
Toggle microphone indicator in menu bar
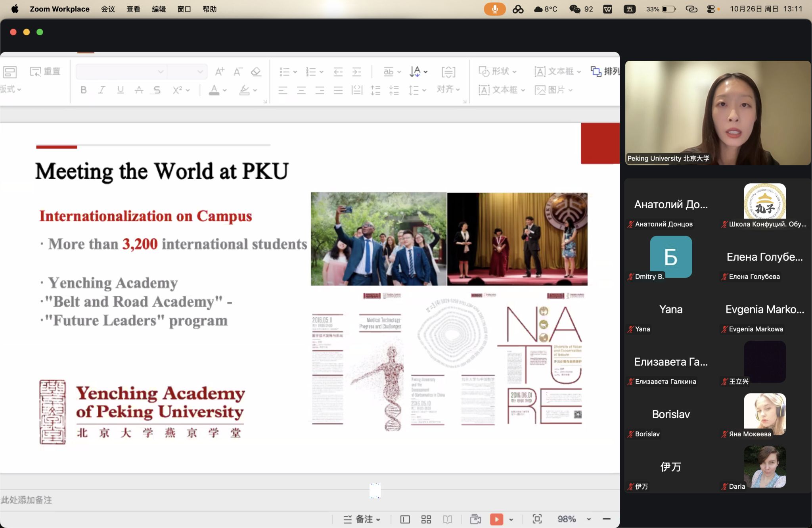[x=494, y=9]
